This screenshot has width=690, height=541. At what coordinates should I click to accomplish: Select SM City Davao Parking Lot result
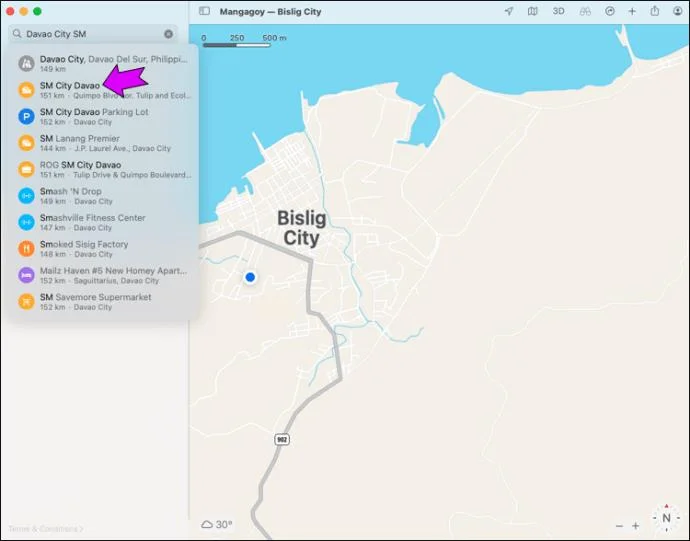105,117
